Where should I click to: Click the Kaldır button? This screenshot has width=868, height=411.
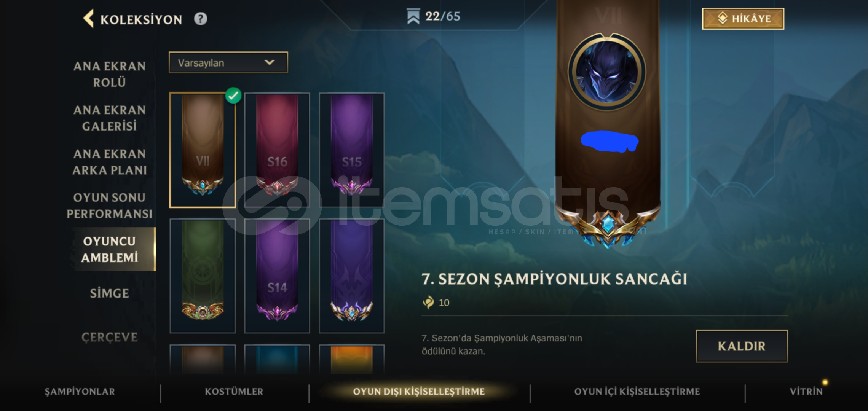(742, 346)
